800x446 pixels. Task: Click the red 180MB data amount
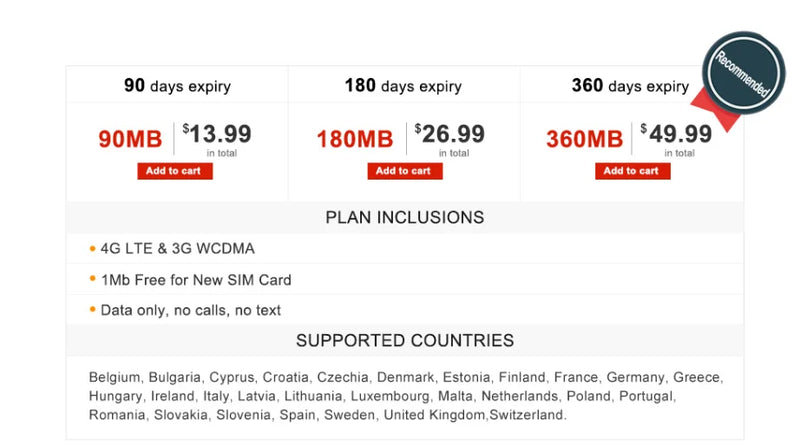tap(355, 139)
